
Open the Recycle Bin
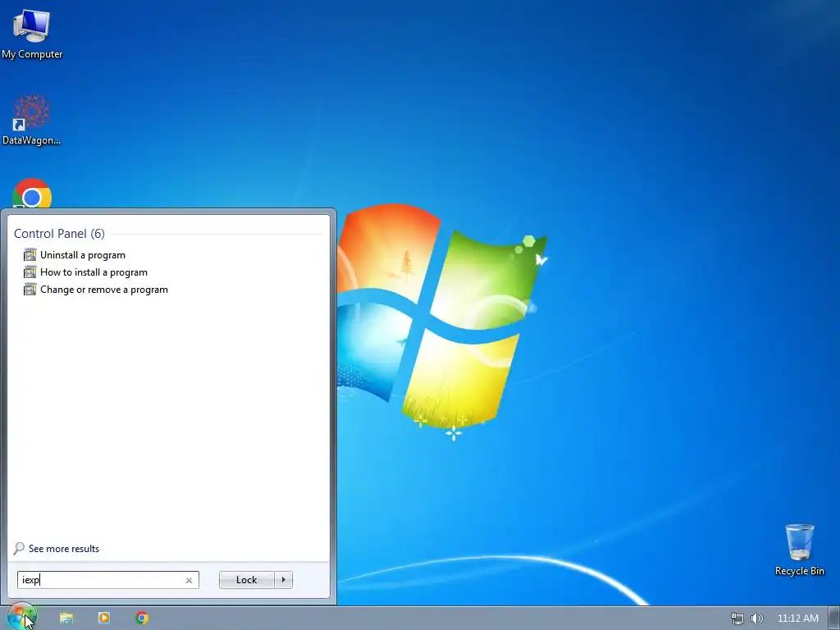pos(799,550)
